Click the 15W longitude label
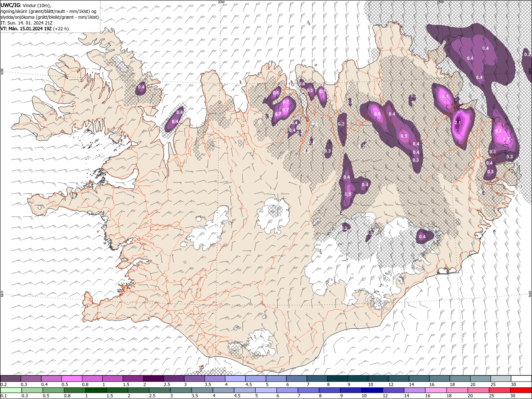 click(440, 2)
